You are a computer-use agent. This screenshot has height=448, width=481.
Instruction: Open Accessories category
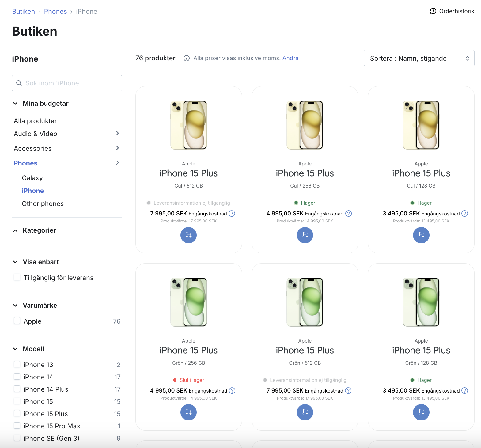point(33,149)
